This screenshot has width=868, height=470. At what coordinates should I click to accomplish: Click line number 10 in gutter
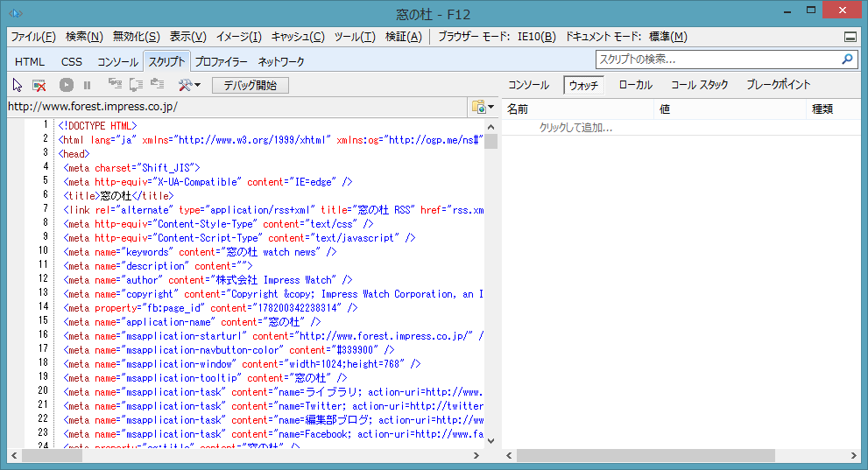[x=43, y=250]
